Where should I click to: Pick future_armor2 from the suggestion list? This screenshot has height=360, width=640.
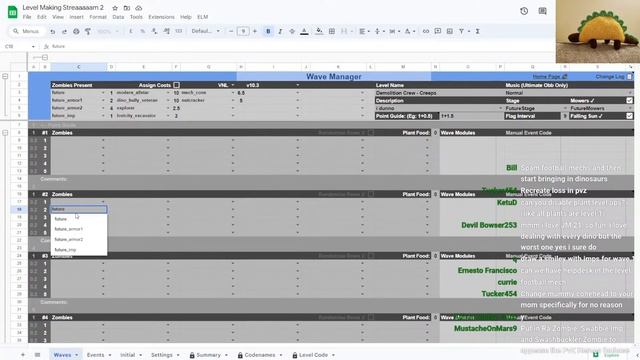coord(79,239)
